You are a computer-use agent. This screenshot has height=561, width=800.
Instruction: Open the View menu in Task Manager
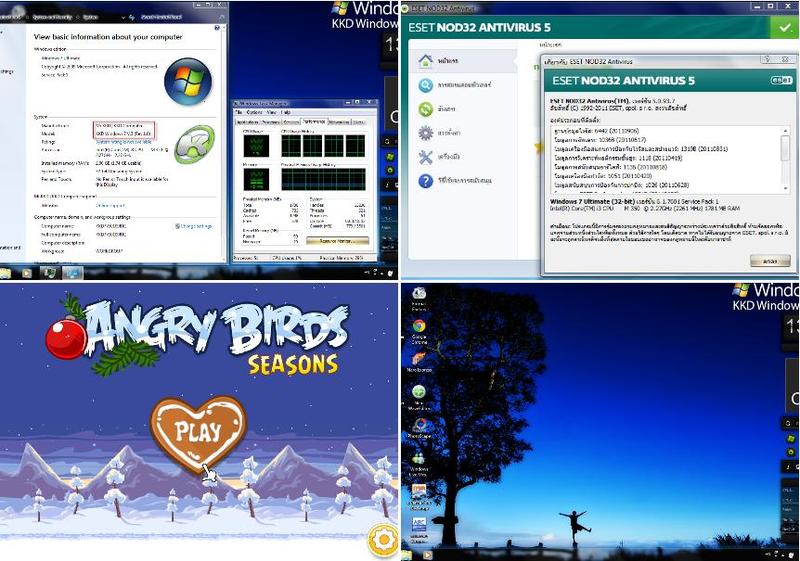click(271, 112)
